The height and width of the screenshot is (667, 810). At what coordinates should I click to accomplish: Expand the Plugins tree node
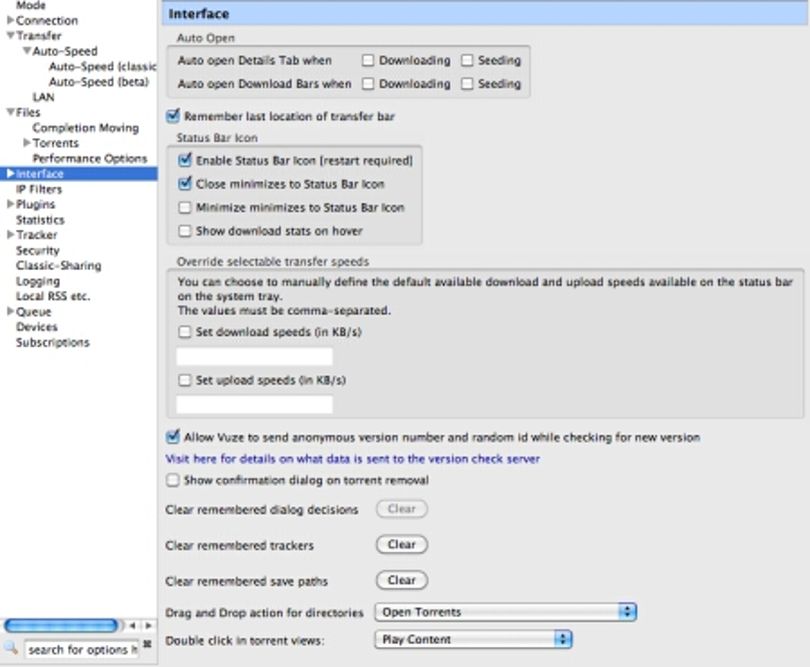tap(10, 204)
